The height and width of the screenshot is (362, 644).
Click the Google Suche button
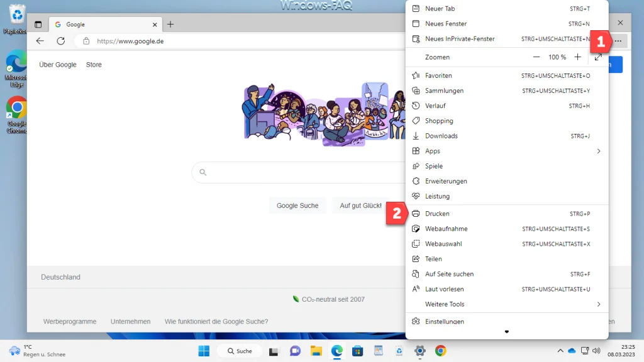[x=297, y=206]
